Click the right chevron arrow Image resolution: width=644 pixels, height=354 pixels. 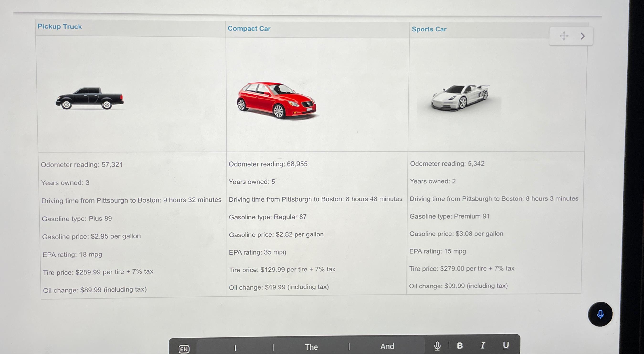[583, 36]
